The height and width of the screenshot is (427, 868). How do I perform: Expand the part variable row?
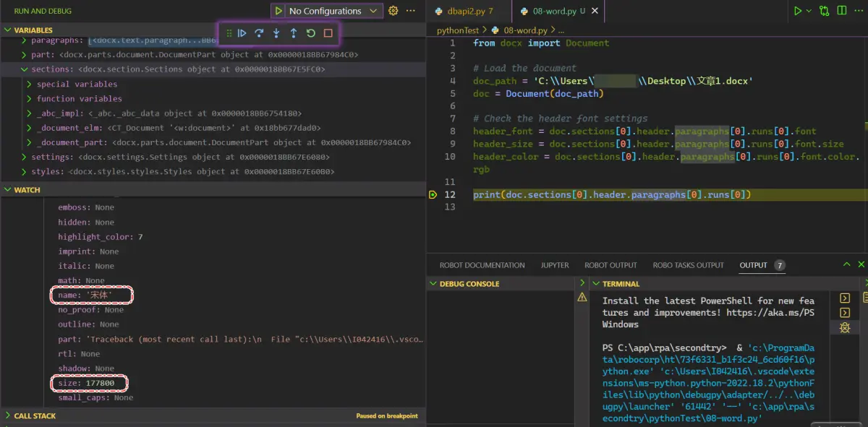click(25, 55)
